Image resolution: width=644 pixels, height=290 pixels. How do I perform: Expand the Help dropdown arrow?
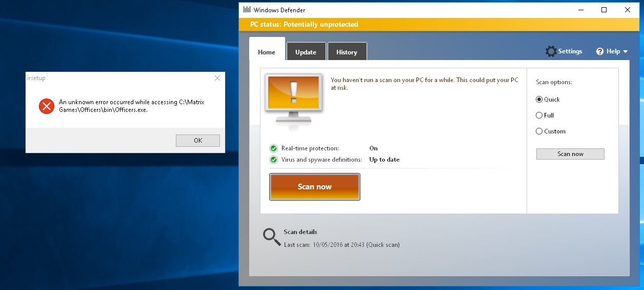point(625,52)
